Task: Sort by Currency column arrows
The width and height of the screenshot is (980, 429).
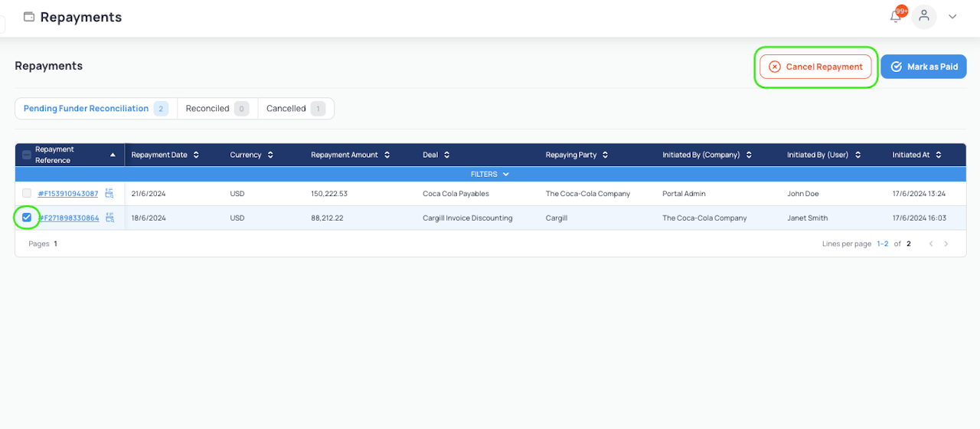Action: coord(270,155)
